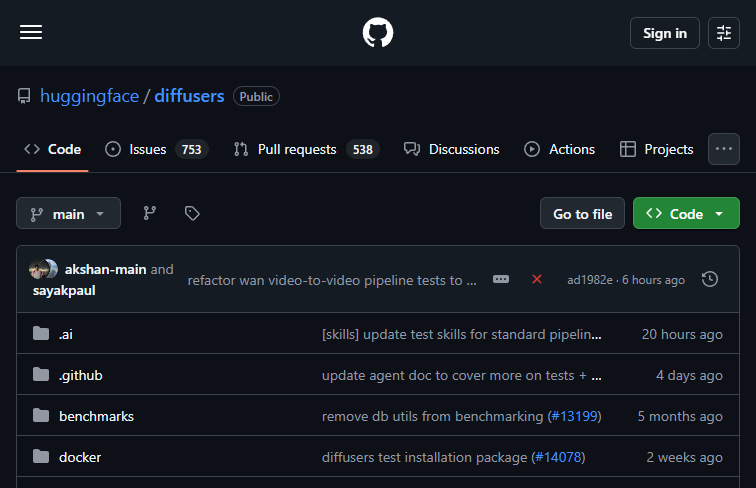The width and height of the screenshot is (756, 488).
Task: Open the .ai folder
Action: point(66,334)
